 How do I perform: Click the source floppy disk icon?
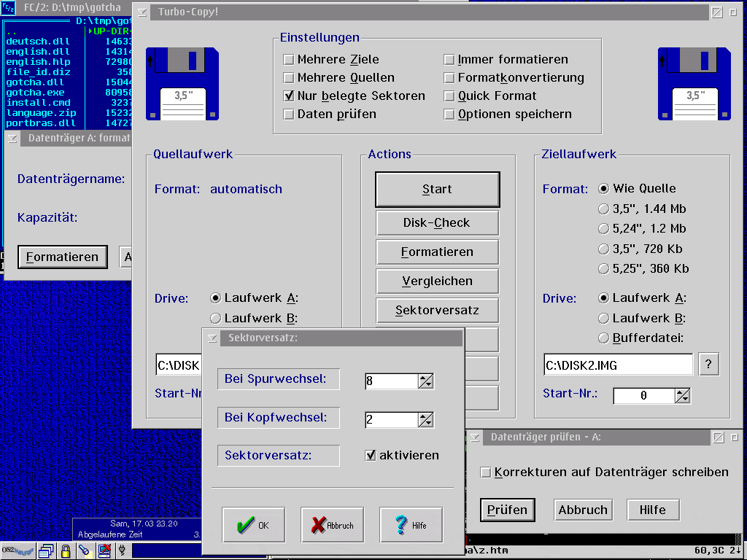click(182, 84)
